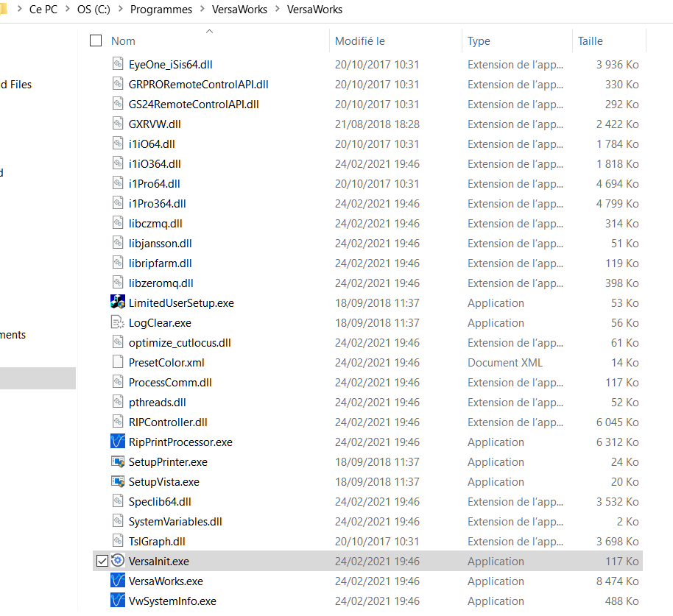Click the 21/08/2018 18:28 date of GXRVW.dll
This screenshot has height=616, width=673.
point(377,124)
